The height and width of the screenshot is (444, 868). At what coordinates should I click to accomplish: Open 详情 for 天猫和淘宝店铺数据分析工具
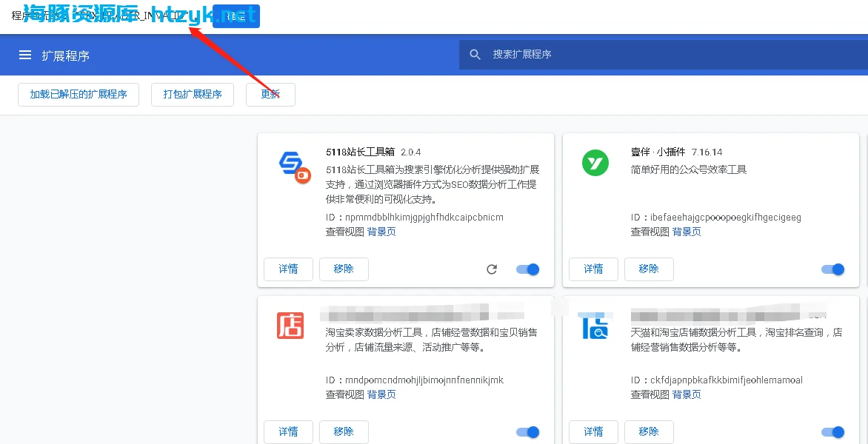point(594,432)
